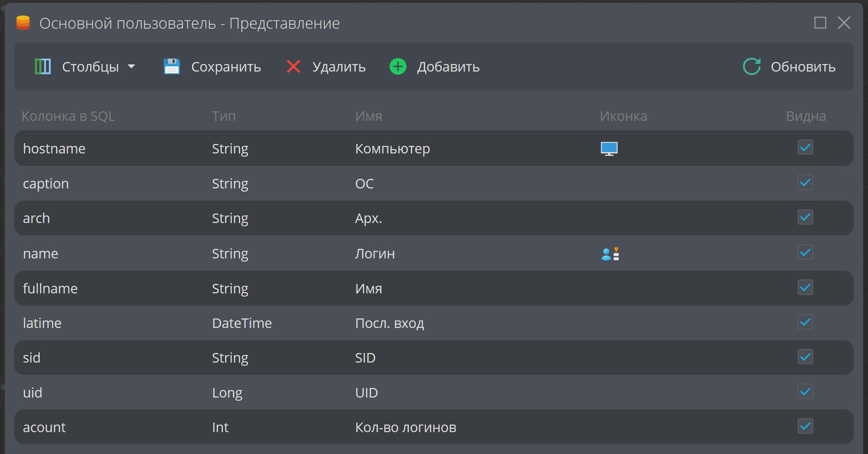Click the floppy disk Сохранить icon
Screen dimensions: 868x454
[172, 66]
